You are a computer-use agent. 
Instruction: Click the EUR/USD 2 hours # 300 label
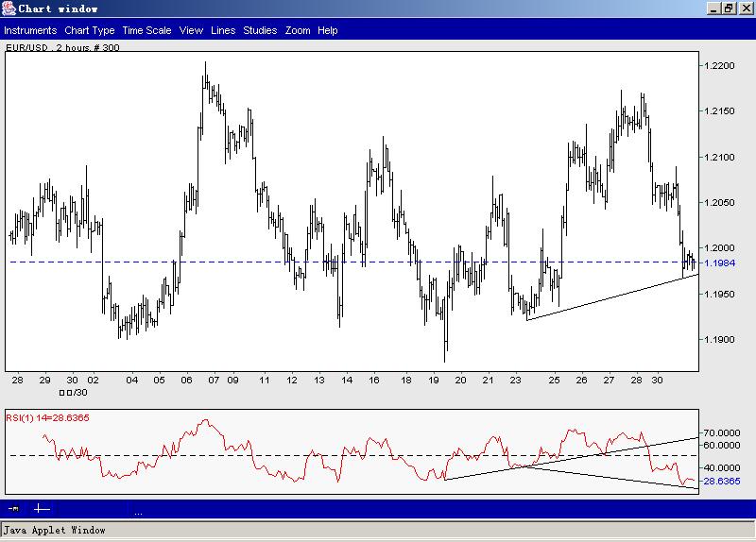tap(62, 47)
